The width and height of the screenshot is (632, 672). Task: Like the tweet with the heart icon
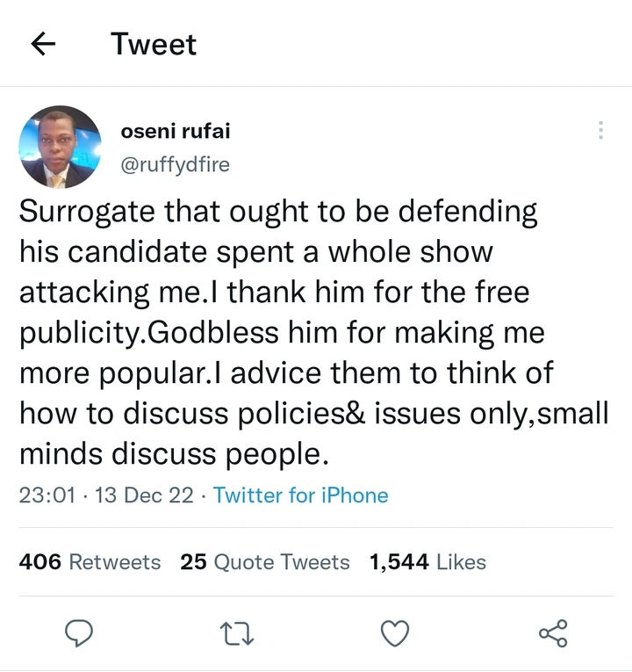395,632
